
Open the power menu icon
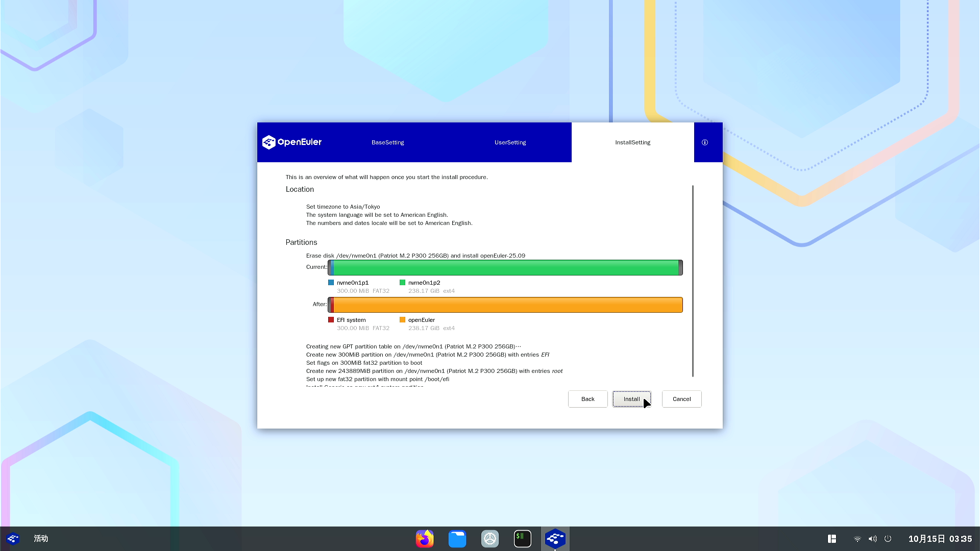click(888, 539)
